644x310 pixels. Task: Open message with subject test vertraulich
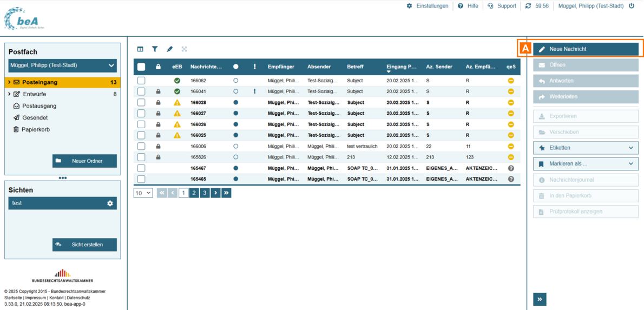362,146
